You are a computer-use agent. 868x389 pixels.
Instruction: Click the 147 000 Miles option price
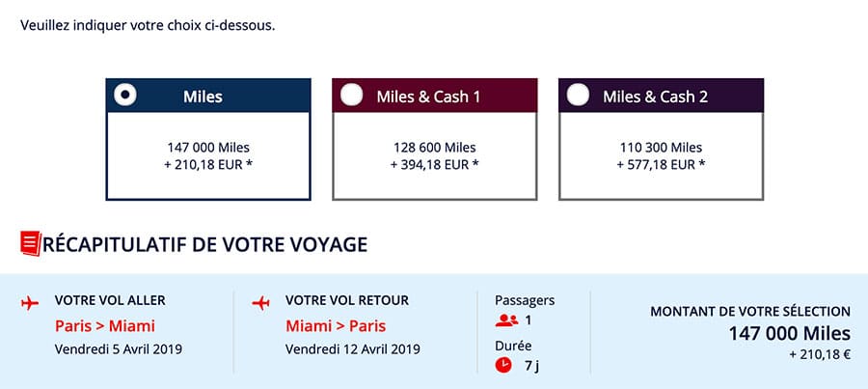(x=207, y=155)
